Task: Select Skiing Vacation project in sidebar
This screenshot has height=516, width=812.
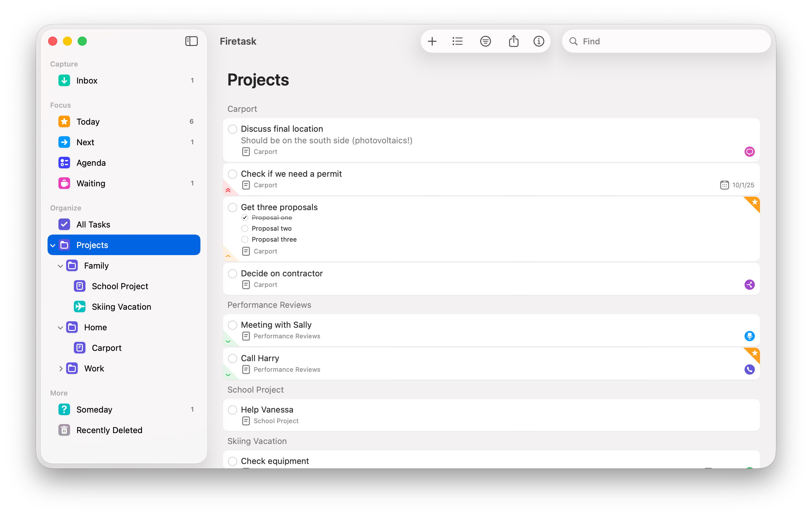Action: [121, 307]
